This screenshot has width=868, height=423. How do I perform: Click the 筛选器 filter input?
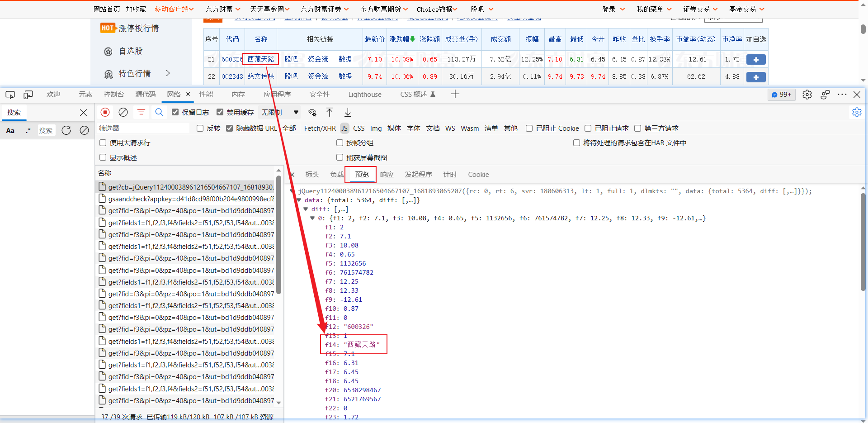(x=144, y=128)
